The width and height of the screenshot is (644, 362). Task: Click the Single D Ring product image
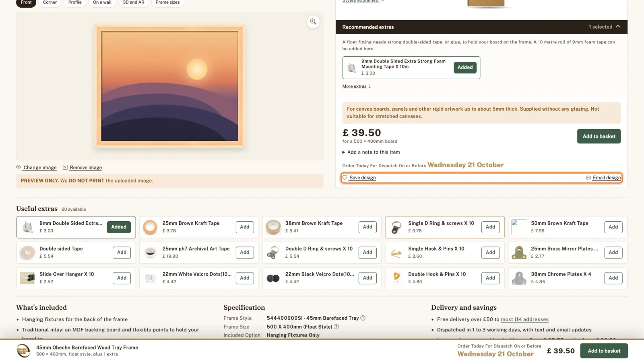[396, 227]
